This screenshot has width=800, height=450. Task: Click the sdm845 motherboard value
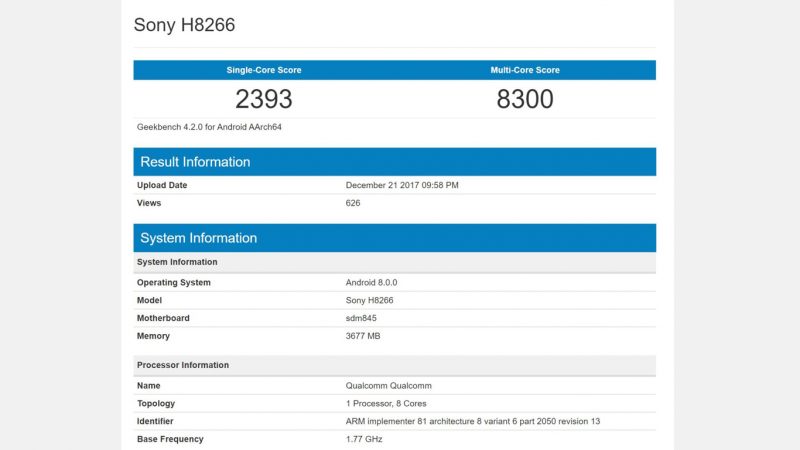[361, 318]
